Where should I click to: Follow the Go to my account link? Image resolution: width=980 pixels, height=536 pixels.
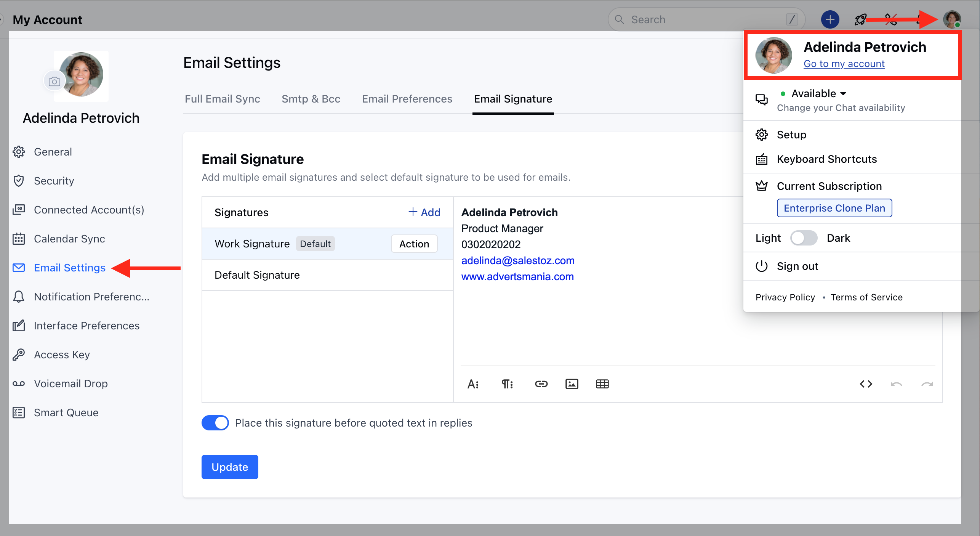(844, 64)
